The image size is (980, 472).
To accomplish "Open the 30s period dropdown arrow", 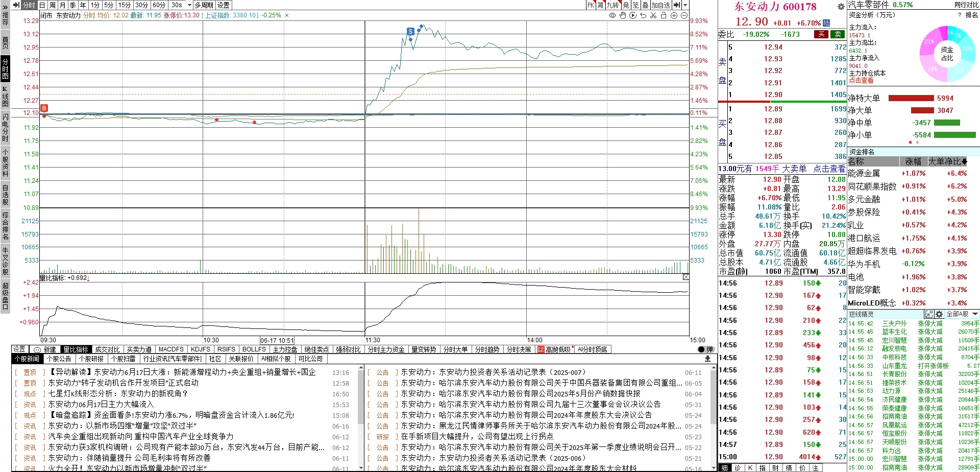I will point(189,5).
